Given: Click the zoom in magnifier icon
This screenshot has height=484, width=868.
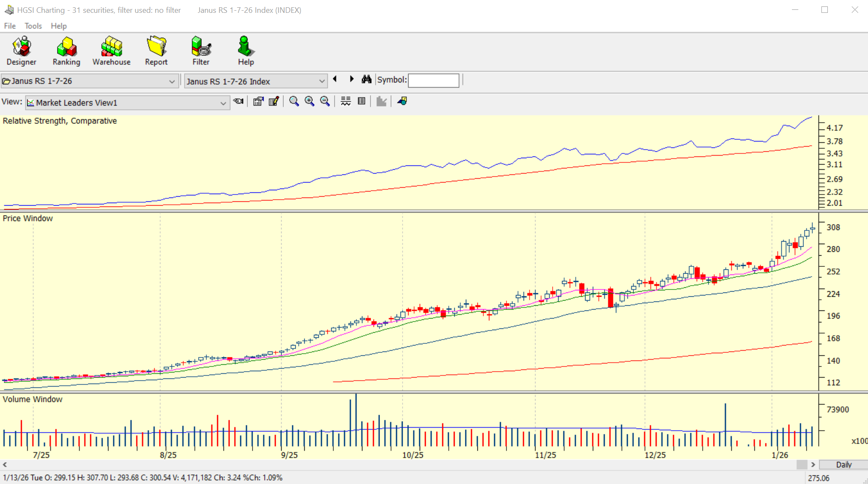Looking at the screenshot, I should tap(309, 101).
